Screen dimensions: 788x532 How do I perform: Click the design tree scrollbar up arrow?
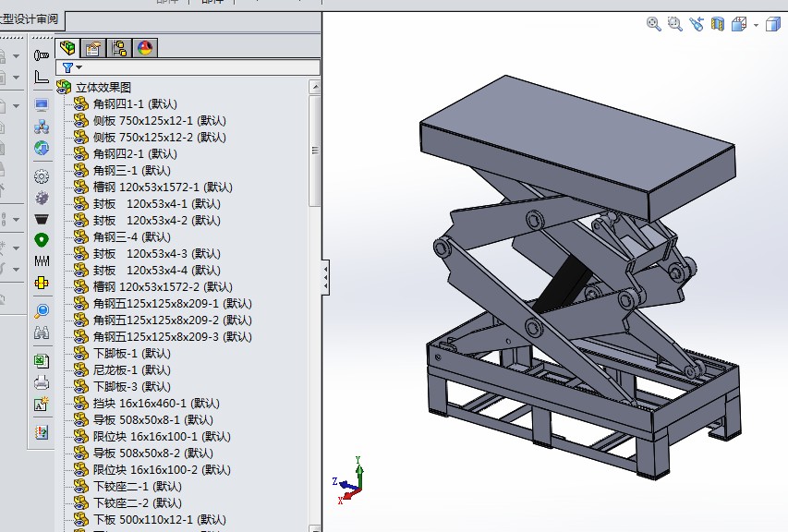pyautogui.click(x=315, y=87)
